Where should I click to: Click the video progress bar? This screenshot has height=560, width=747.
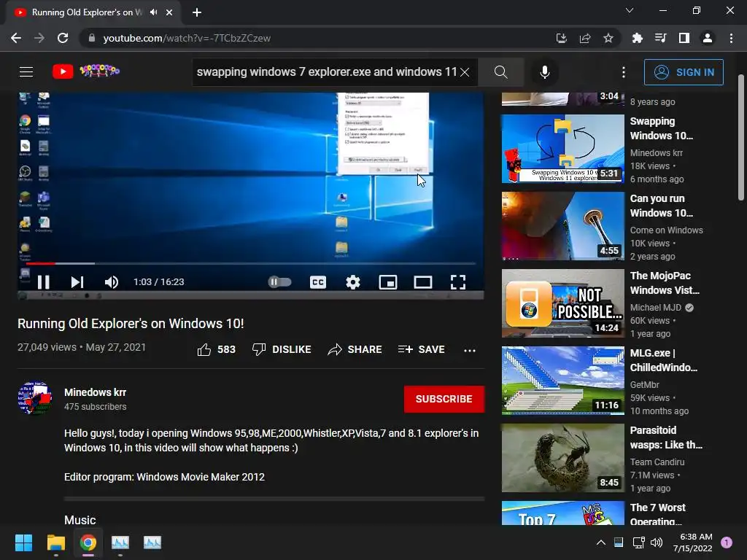coord(251,263)
